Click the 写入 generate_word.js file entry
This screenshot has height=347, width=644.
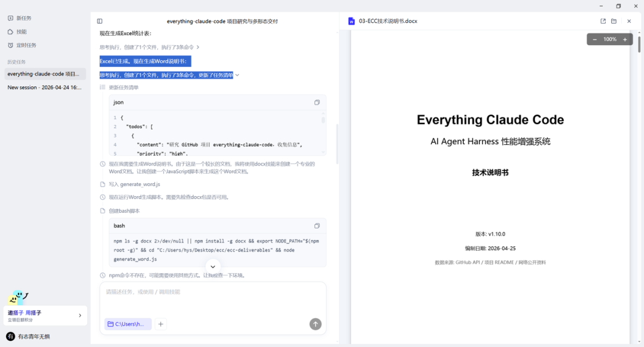click(x=134, y=184)
